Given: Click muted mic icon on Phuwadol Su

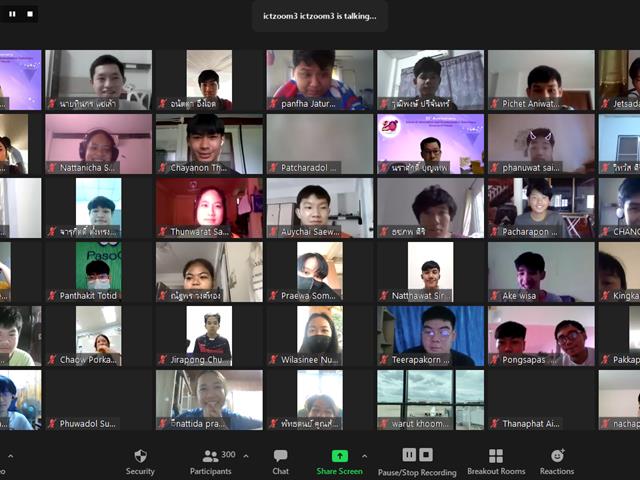Looking at the screenshot, I should point(52,424).
